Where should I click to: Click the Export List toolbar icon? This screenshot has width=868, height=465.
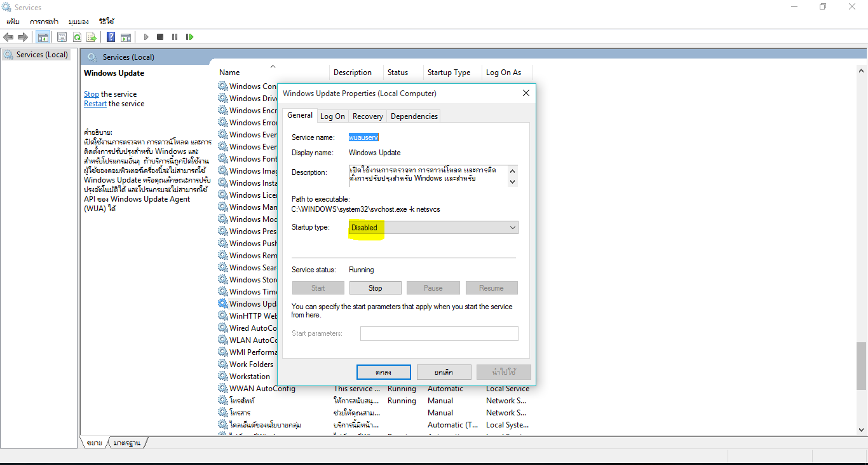(92, 37)
